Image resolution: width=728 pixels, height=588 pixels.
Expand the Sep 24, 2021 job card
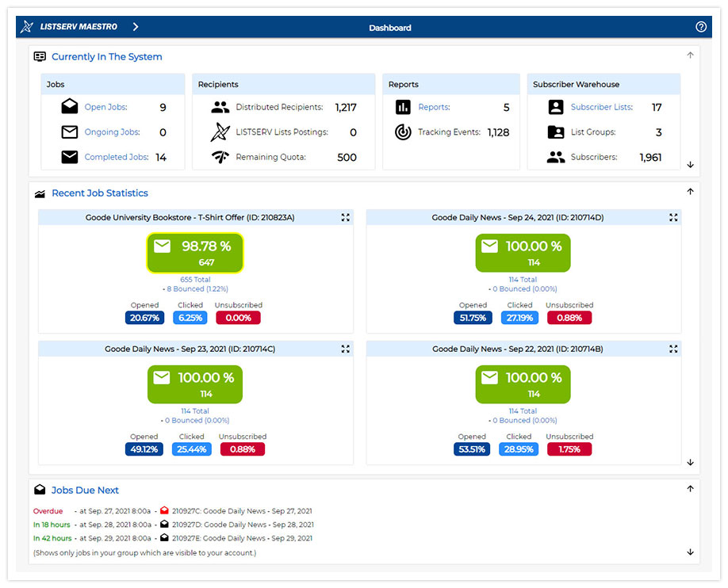[x=673, y=218]
